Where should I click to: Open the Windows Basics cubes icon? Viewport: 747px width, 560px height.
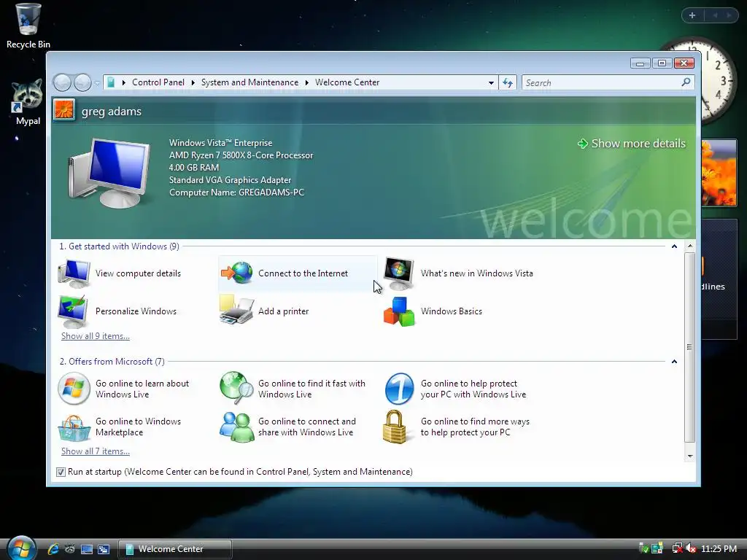(x=399, y=311)
